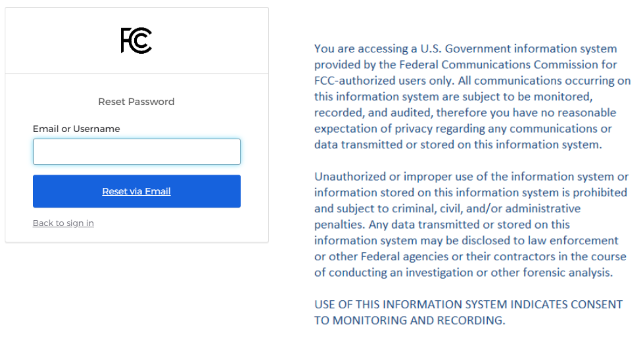
Task: Click the phrase "expectation of privacy"
Action: click(x=373, y=129)
